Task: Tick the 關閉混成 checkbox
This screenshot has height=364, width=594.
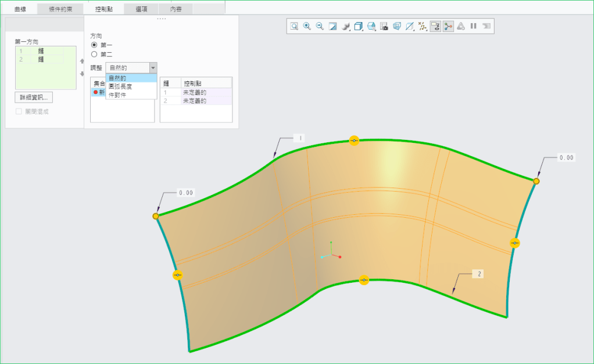Action: coord(19,111)
